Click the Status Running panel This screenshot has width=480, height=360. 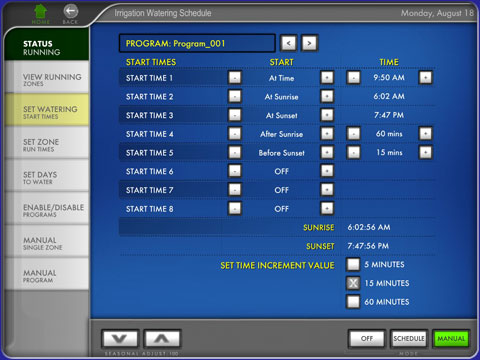pyautogui.click(x=47, y=45)
